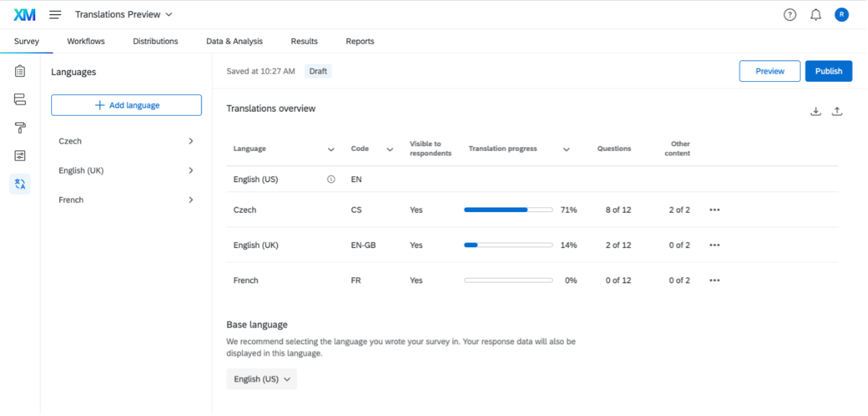The width and height of the screenshot is (868, 416).
Task: Open the notifications bell icon
Action: tap(816, 15)
